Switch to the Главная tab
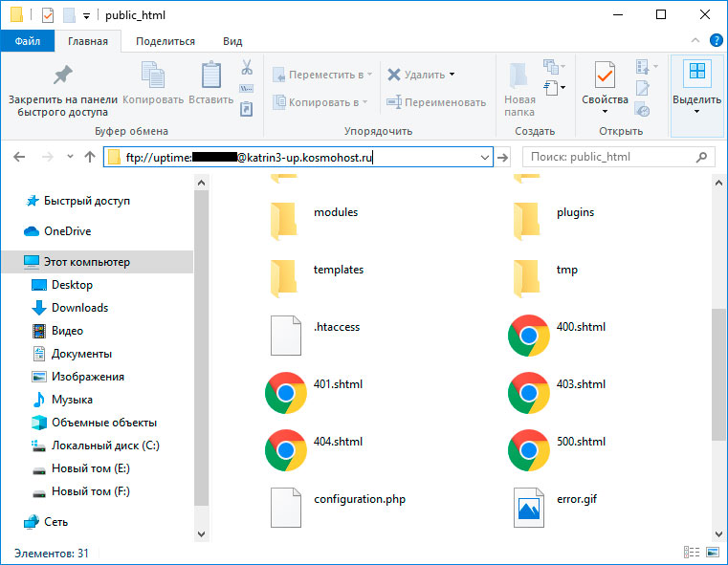This screenshot has width=728, height=565. [x=88, y=41]
